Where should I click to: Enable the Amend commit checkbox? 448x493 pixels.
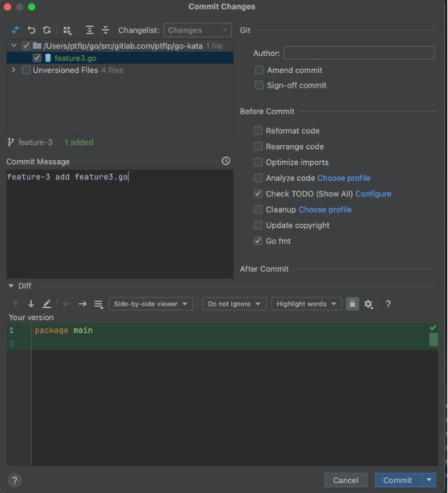pyautogui.click(x=259, y=70)
